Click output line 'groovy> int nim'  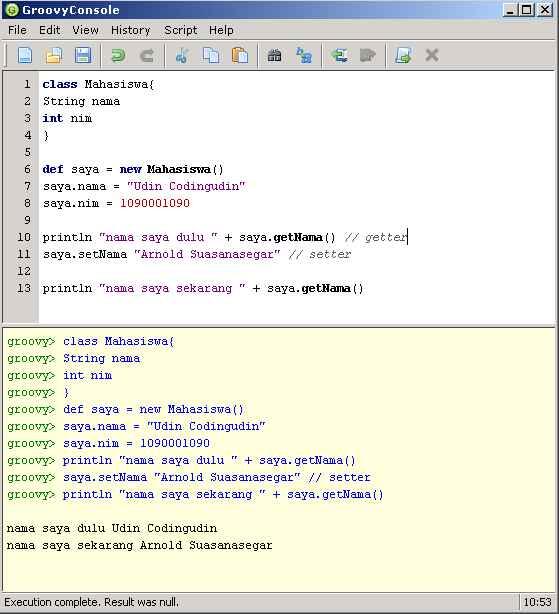(x=60, y=376)
